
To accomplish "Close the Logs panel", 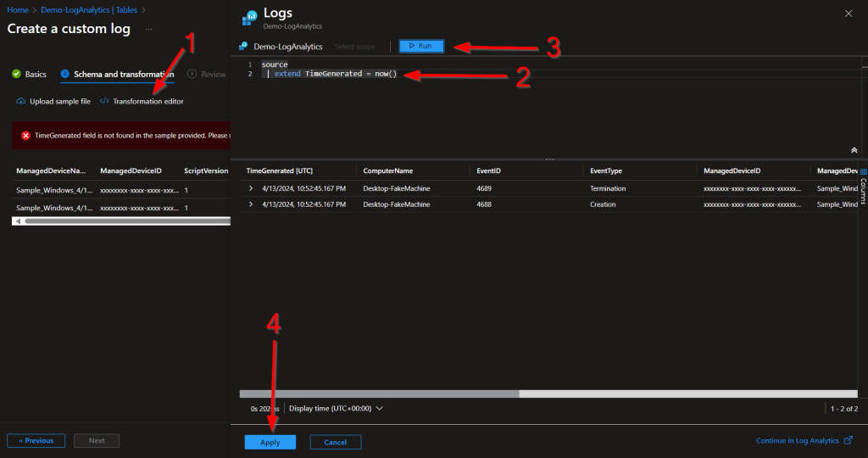I will 849,14.
